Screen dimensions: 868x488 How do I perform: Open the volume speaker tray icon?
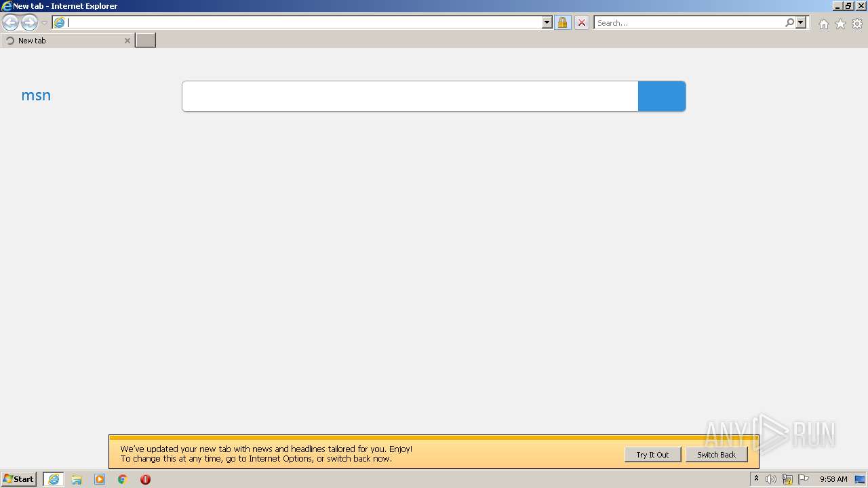coord(771,479)
